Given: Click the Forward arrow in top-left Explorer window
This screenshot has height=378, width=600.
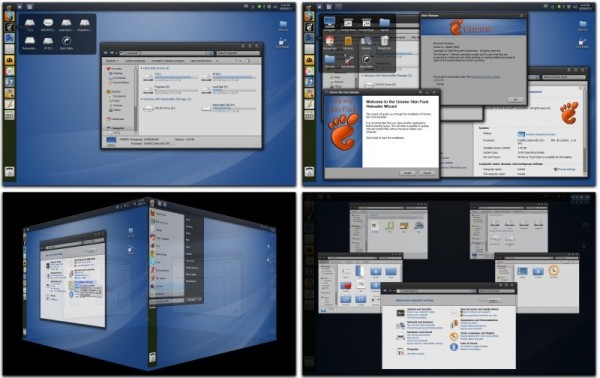Looking at the screenshot, I should pos(112,53).
